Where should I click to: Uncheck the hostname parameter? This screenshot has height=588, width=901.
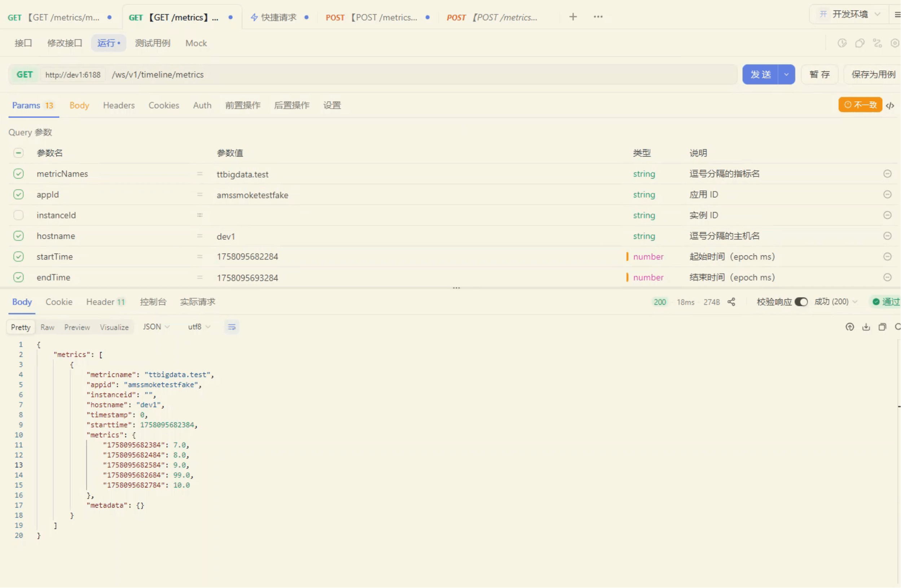click(18, 236)
